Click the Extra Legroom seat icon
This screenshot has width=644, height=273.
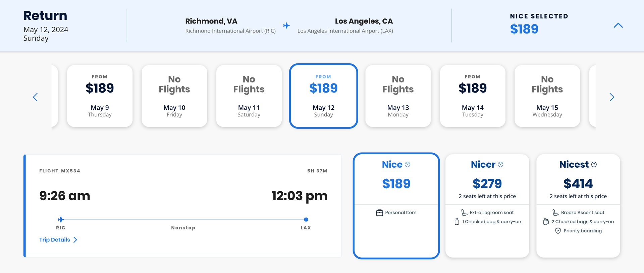pos(464,213)
